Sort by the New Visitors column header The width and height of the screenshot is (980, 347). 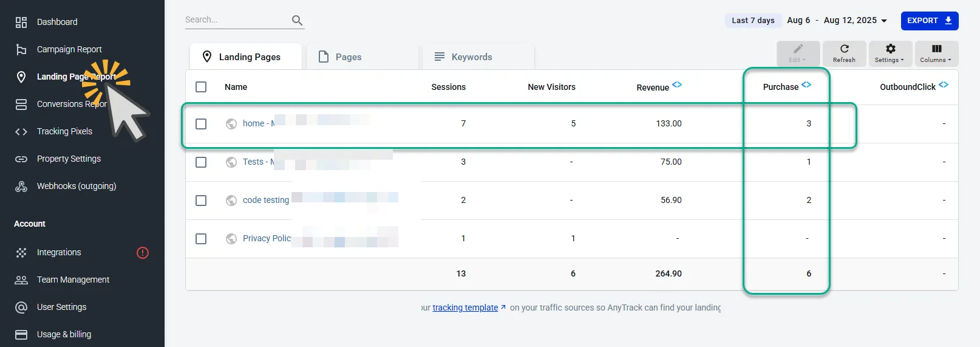(x=551, y=87)
